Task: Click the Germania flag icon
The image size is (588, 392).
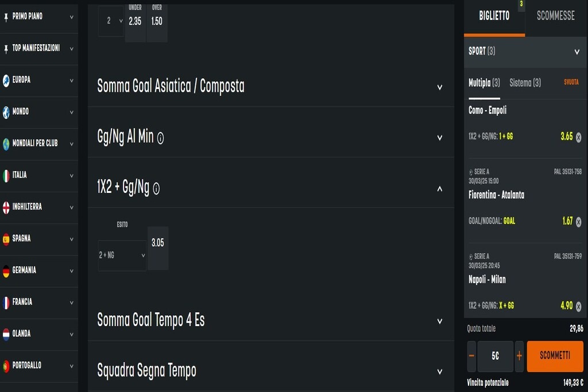Action: pos(6,270)
